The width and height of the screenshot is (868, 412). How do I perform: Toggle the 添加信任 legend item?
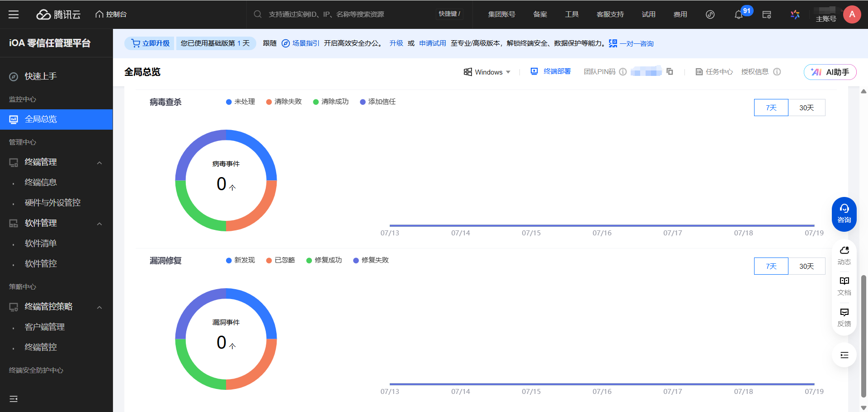click(x=378, y=102)
